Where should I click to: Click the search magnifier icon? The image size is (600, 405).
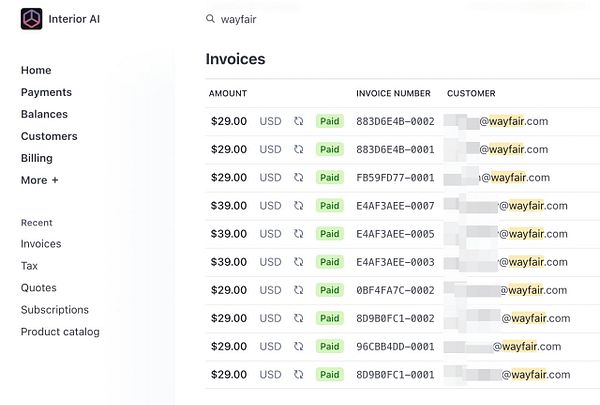[x=210, y=19]
